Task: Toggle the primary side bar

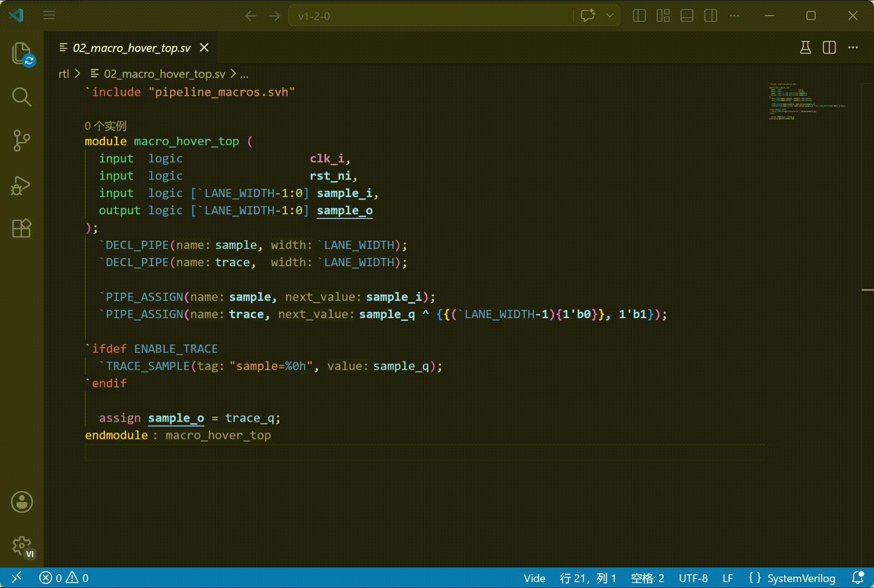Action: [x=640, y=15]
